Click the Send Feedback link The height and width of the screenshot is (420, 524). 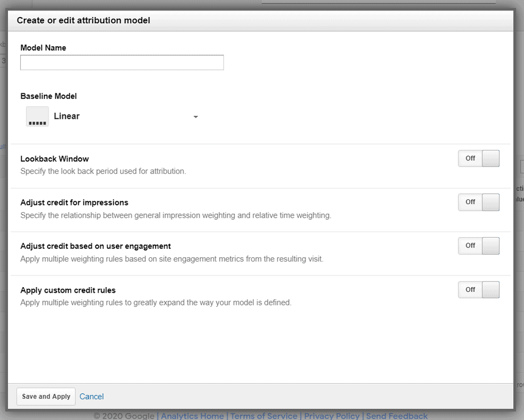tap(397, 416)
